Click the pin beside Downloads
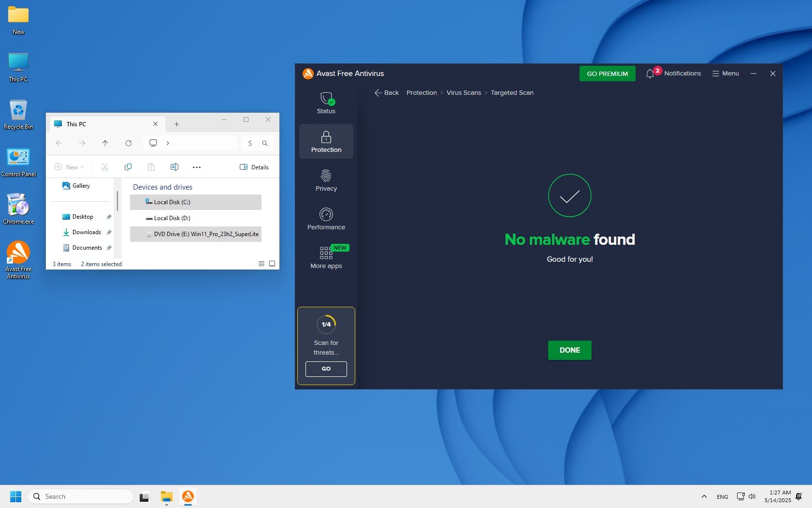This screenshot has width=812, height=508. 109,232
